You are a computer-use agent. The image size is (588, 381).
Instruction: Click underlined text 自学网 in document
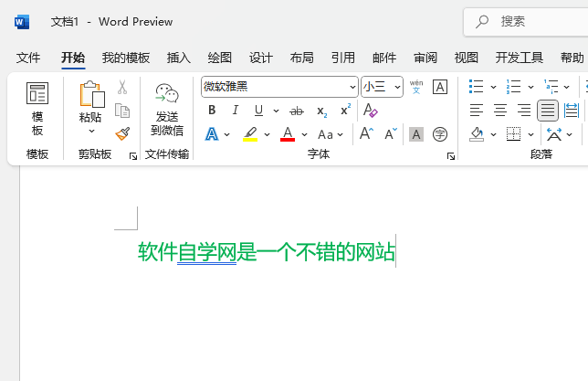click(x=206, y=251)
